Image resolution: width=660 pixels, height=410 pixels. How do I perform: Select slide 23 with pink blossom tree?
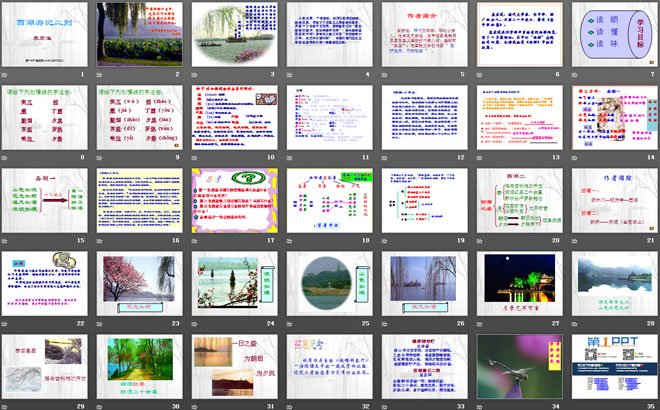pos(140,283)
